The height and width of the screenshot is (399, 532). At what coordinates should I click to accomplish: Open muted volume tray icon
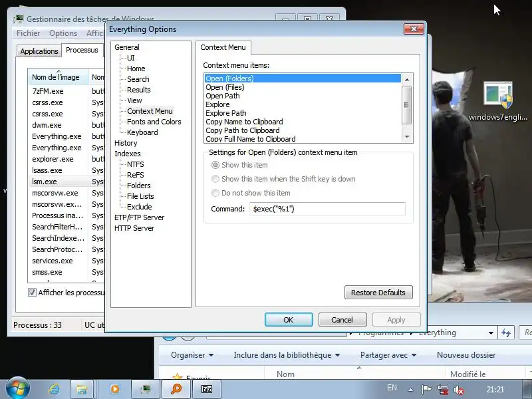pyautogui.click(x=459, y=390)
